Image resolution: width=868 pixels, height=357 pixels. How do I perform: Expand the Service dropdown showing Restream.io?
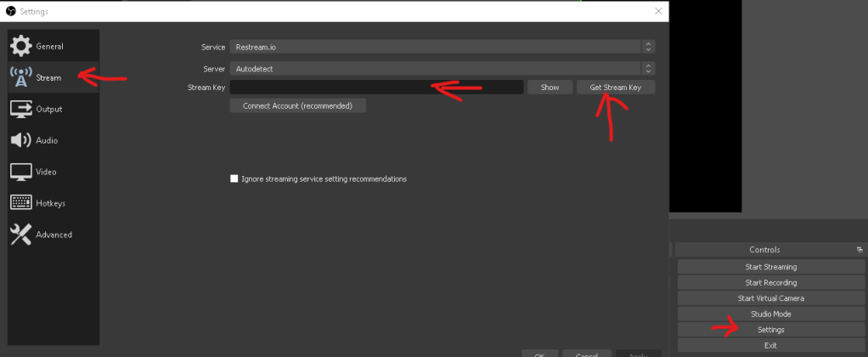[442, 47]
